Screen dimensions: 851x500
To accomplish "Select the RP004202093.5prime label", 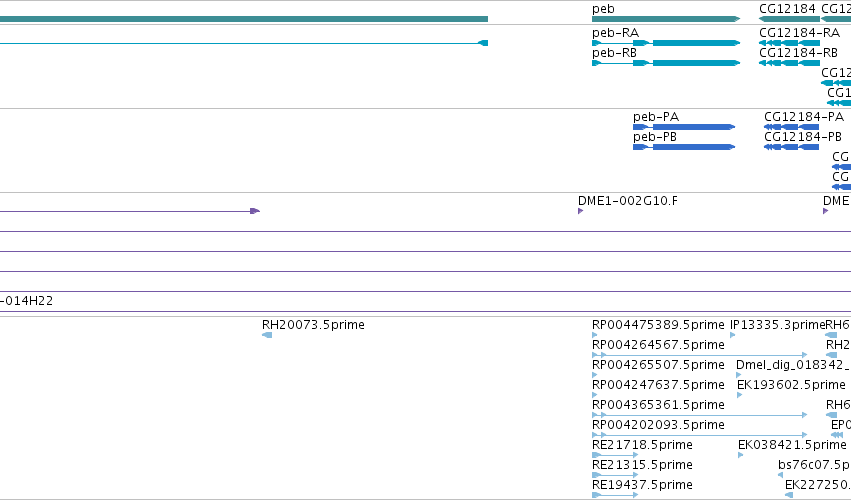I will pyautogui.click(x=658, y=425).
